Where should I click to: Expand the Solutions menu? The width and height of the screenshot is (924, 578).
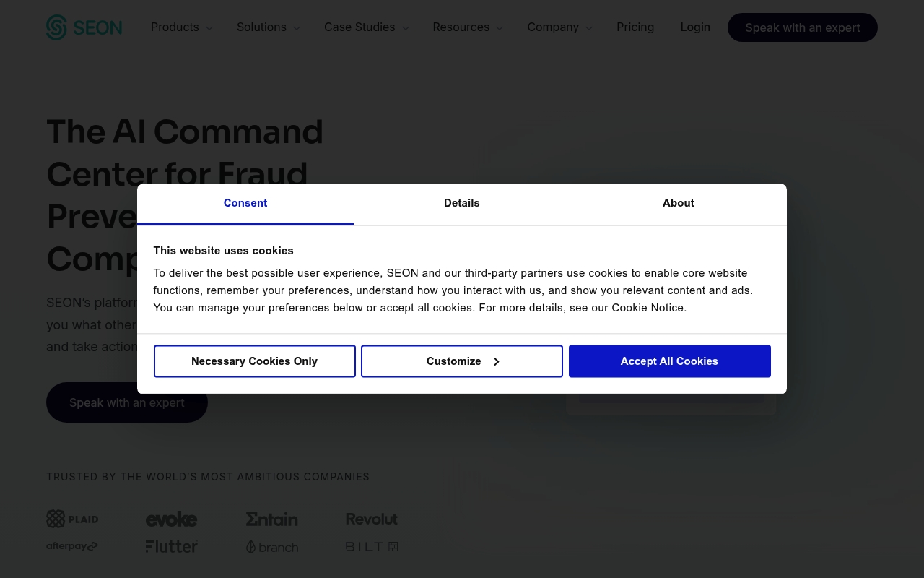point(268,27)
